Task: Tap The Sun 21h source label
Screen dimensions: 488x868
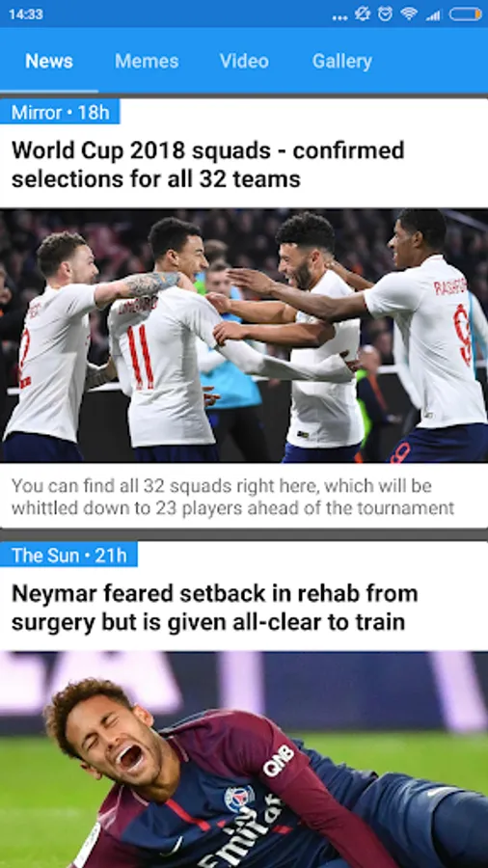Action: 68,555
